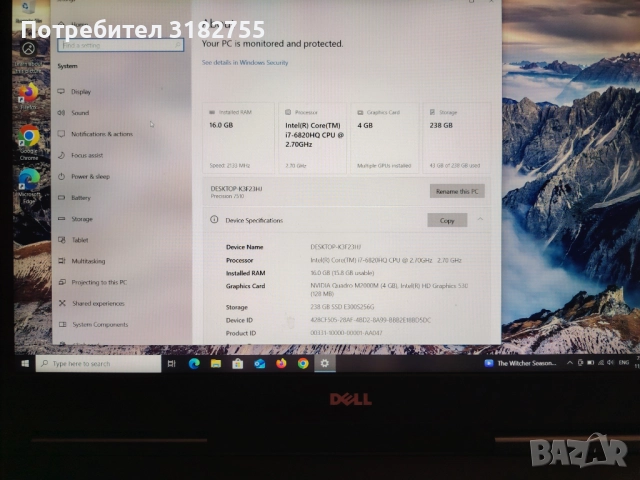Select the NVIDIA Quadro M2000M graphics text
This screenshot has width=640, height=480.
coord(389,290)
